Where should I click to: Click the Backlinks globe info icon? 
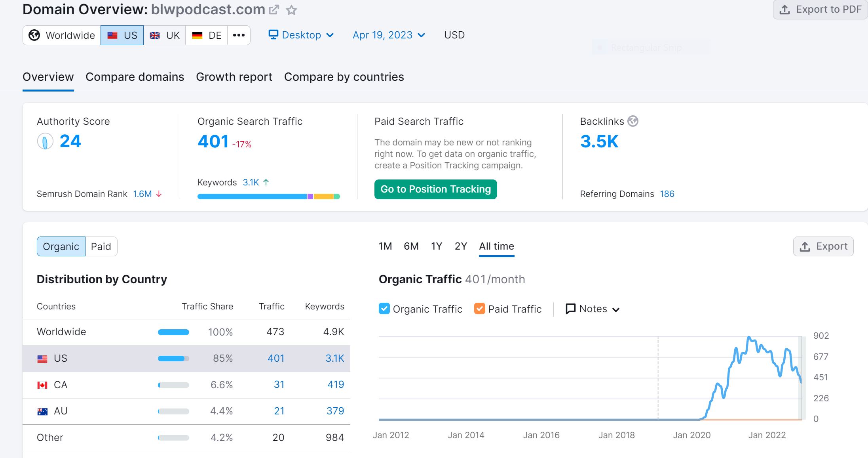(x=633, y=121)
